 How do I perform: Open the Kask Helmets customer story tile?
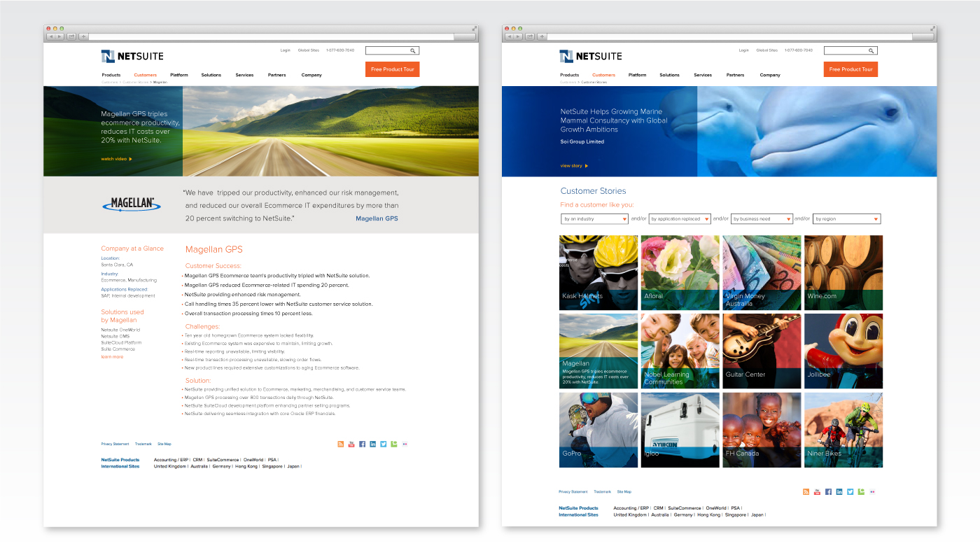pyautogui.click(x=598, y=272)
